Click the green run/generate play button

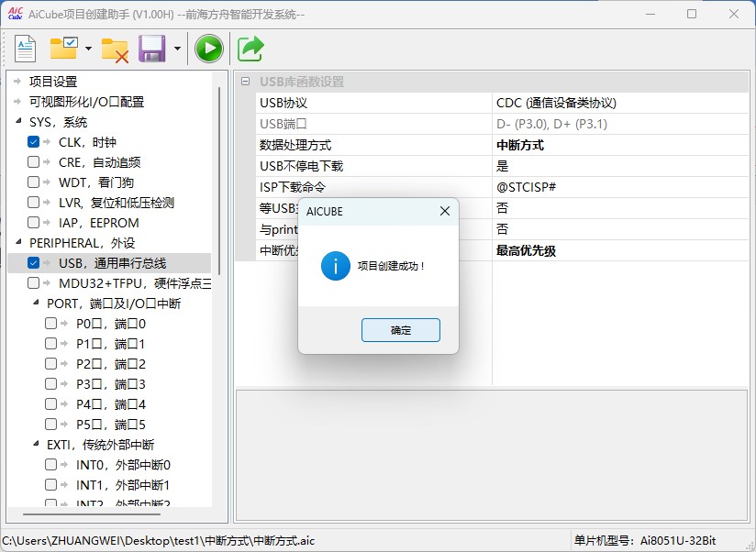209,49
